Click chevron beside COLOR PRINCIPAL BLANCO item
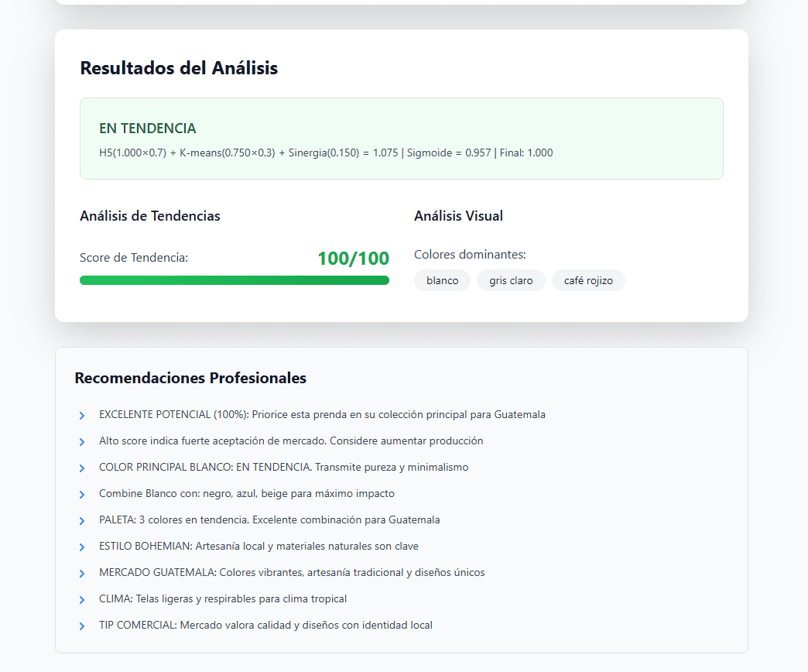The height and width of the screenshot is (672, 808). pos(82,468)
